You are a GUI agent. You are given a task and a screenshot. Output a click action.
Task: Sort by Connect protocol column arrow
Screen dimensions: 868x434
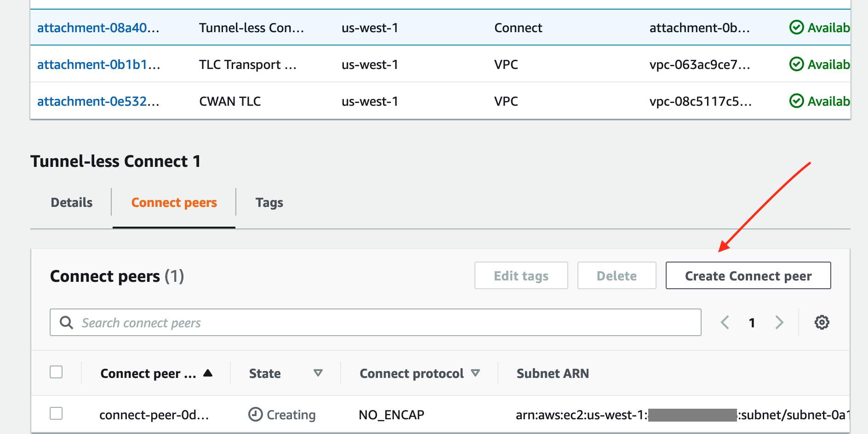475,373
